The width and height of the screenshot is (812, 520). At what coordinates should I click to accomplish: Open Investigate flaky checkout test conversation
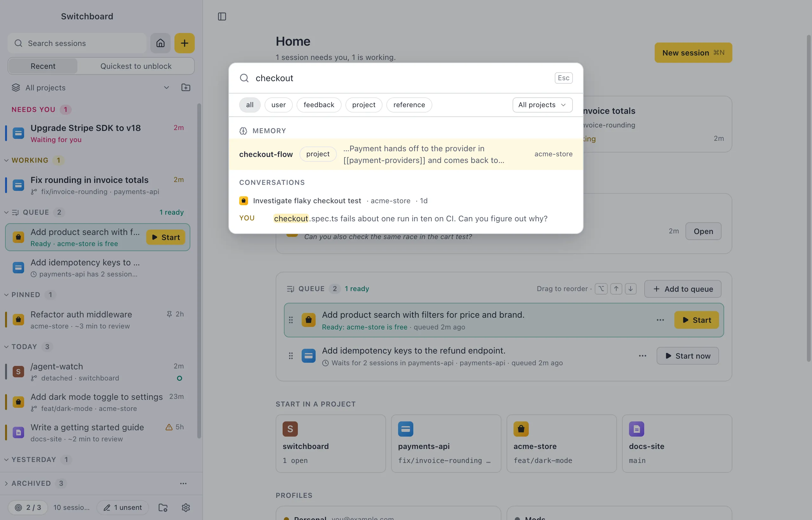click(x=406, y=201)
